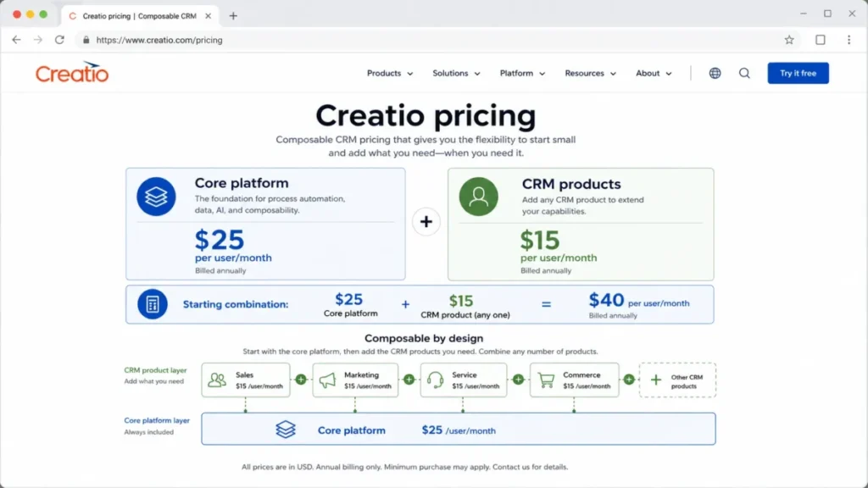868x488 pixels.
Task: Click green plus after Commerce card
Action: click(x=629, y=379)
